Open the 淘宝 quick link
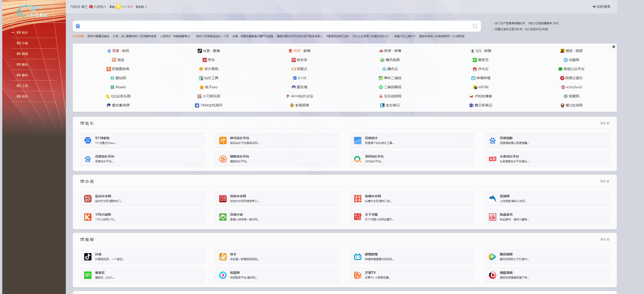644x294 pixels. point(118,60)
